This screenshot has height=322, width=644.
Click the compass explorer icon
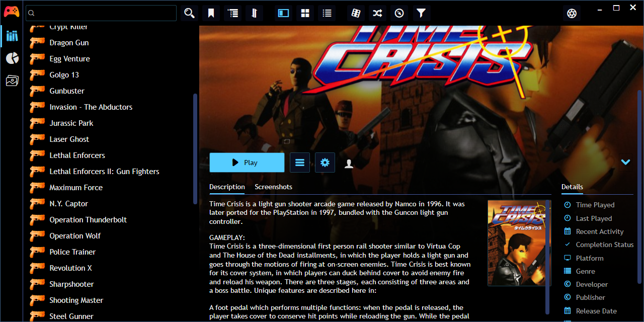click(399, 13)
